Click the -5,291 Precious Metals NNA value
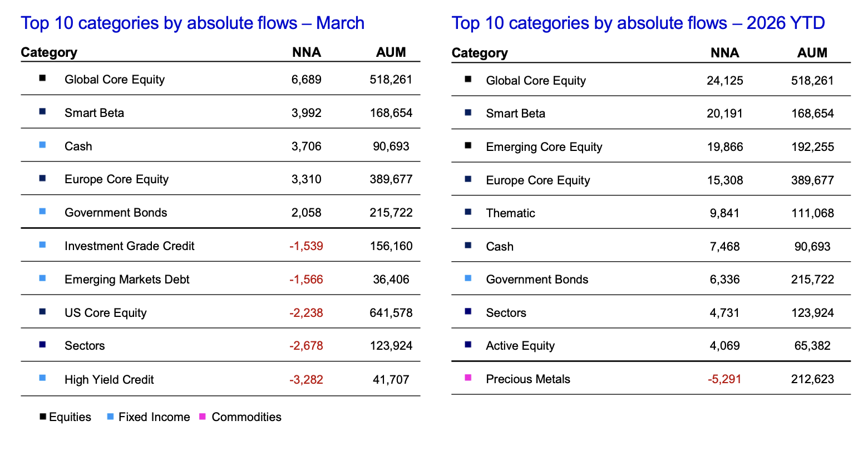868x450 pixels. click(x=724, y=379)
